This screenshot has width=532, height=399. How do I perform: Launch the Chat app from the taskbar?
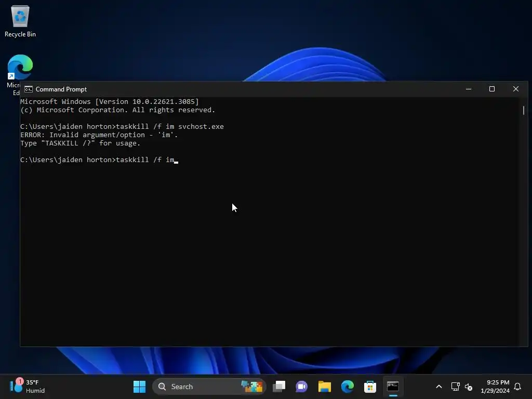[x=301, y=387]
